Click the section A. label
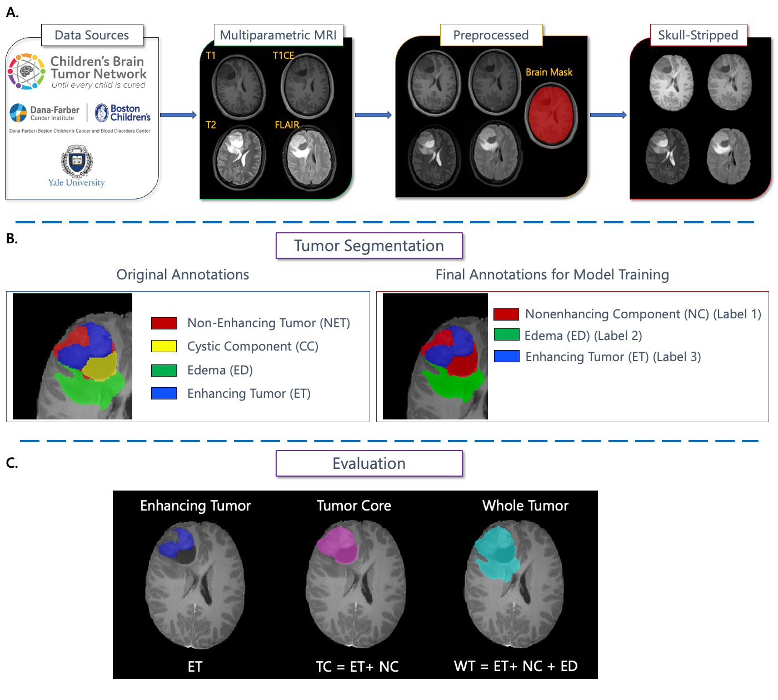The width and height of the screenshot is (778, 700). click(x=12, y=12)
